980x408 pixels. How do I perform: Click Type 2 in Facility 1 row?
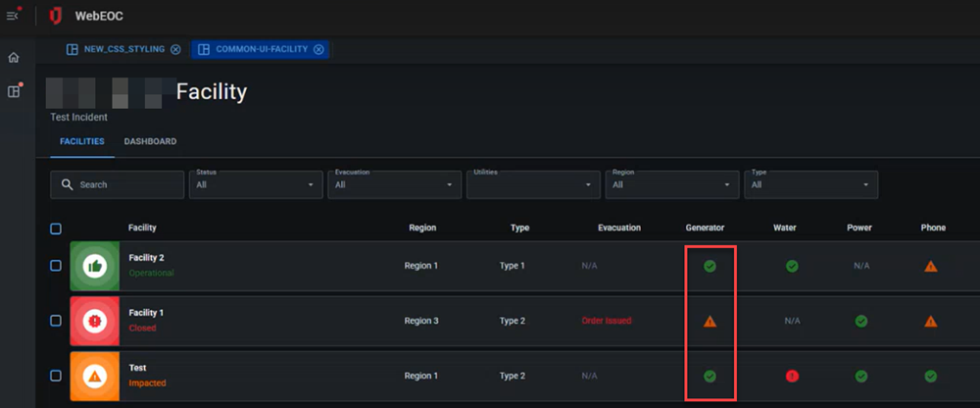(512, 321)
